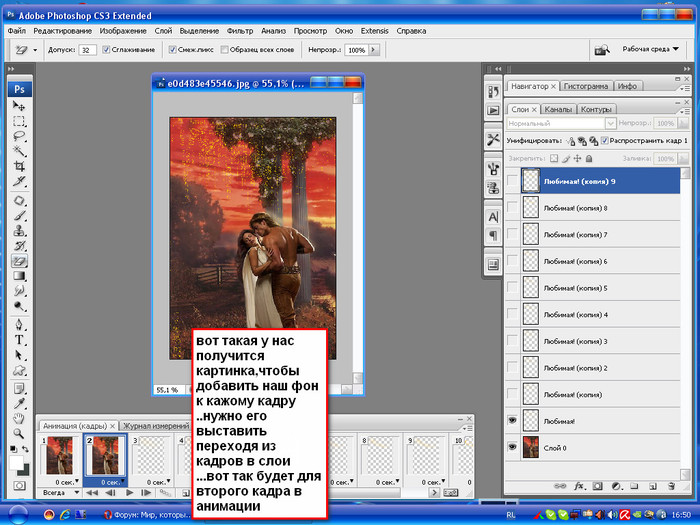The width and height of the screenshot is (700, 525).
Task: Select the Magic Wand tool
Action: pyautogui.click(x=19, y=151)
